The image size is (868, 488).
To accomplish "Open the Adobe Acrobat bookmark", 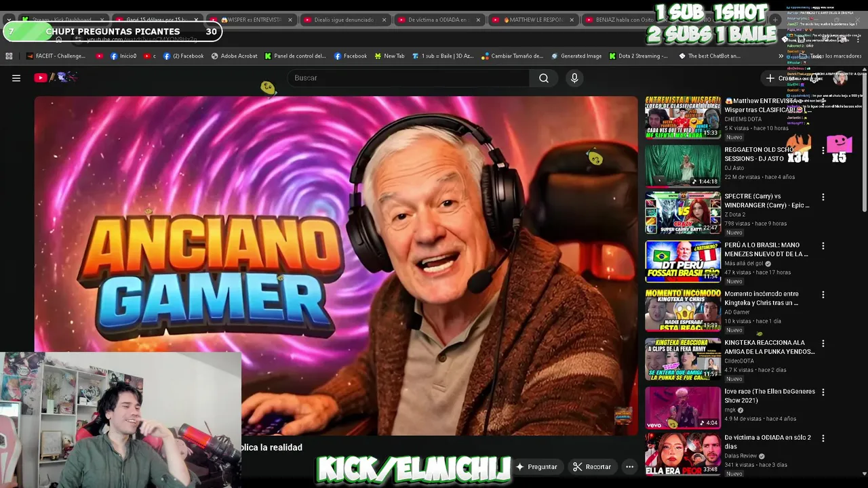I will tap(235, 56).
